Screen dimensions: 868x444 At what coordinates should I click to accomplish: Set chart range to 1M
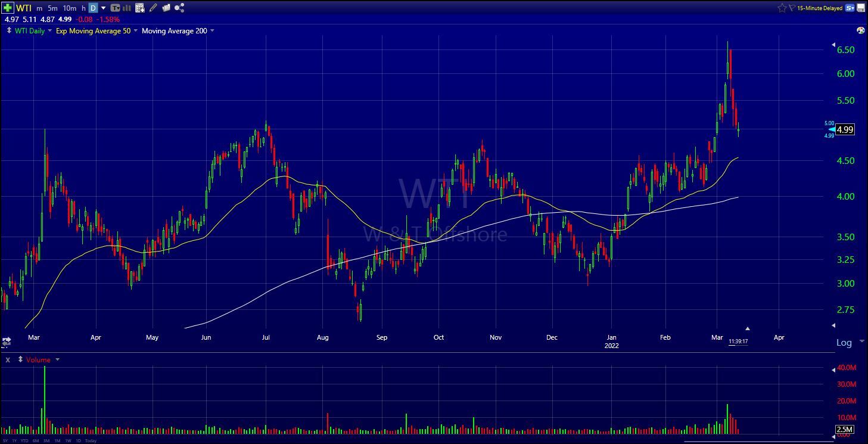click(57, 441)
